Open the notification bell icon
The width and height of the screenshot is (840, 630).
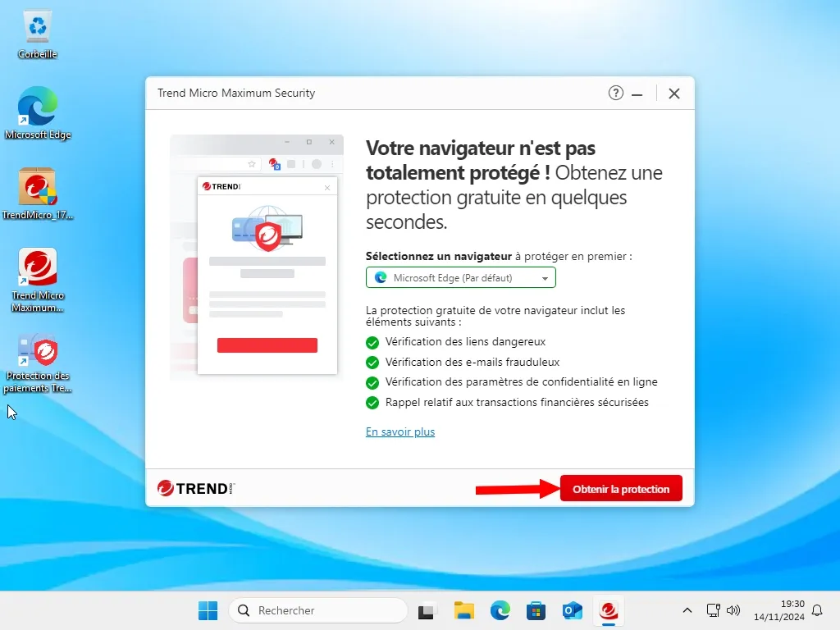point(817,610)
